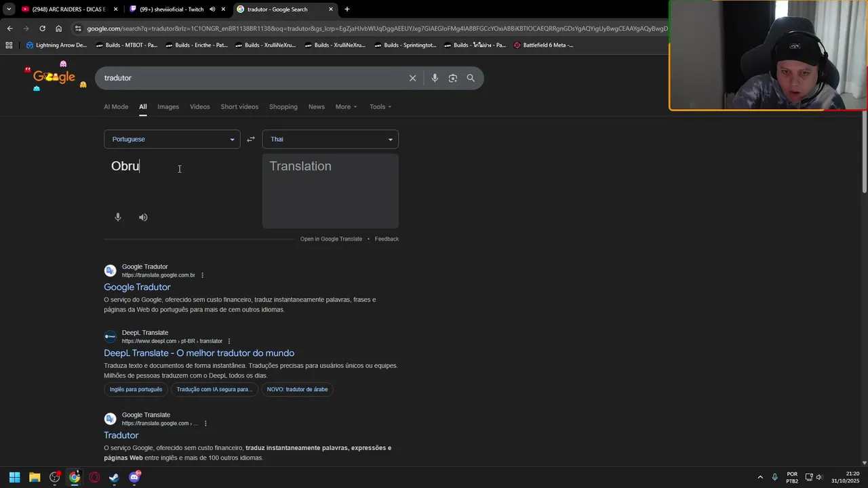The width and height of the screenshot is (868, 488).
Task: Click the Inglês para português chip
Action: [136, 390]
